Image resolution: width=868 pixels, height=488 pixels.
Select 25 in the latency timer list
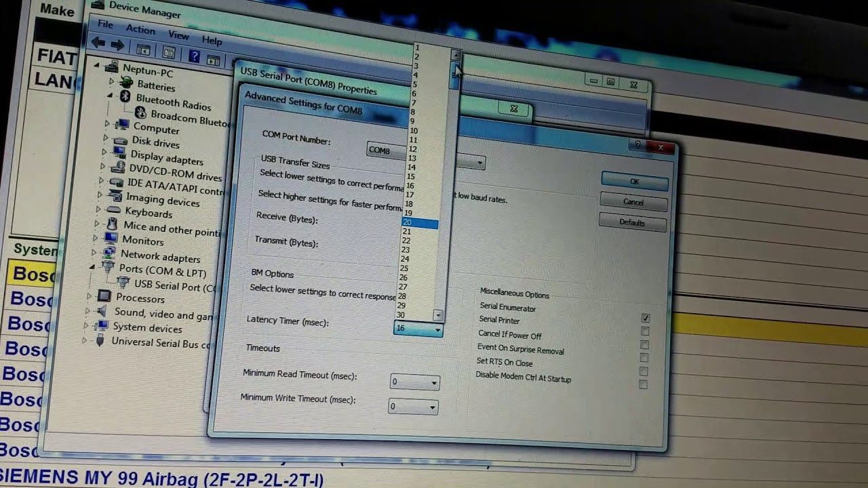click(418, 268)
